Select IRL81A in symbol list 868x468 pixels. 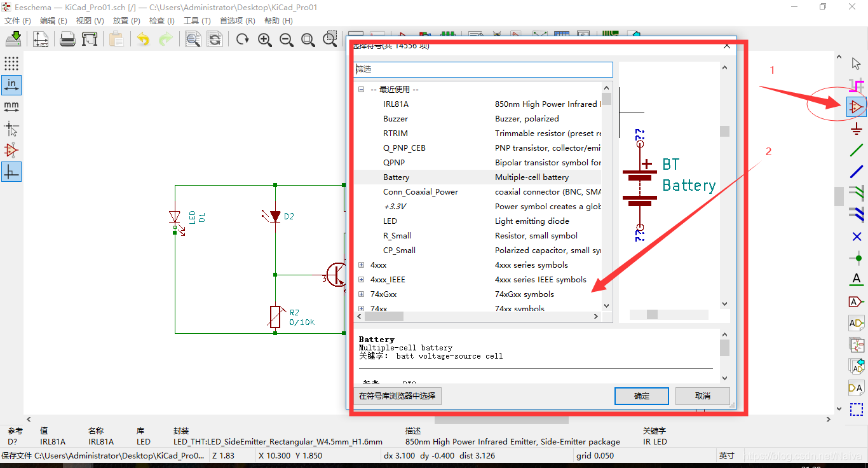coord(396,104)
